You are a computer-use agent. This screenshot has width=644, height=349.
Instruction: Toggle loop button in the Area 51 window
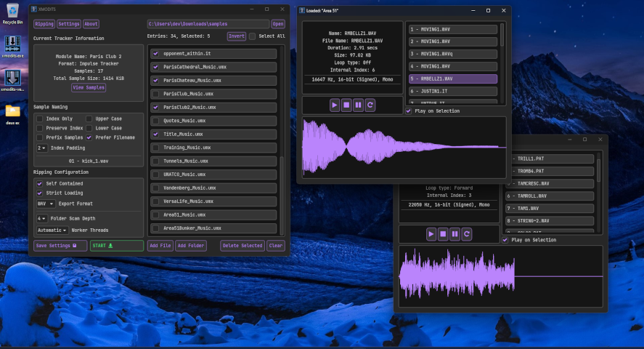370,105
